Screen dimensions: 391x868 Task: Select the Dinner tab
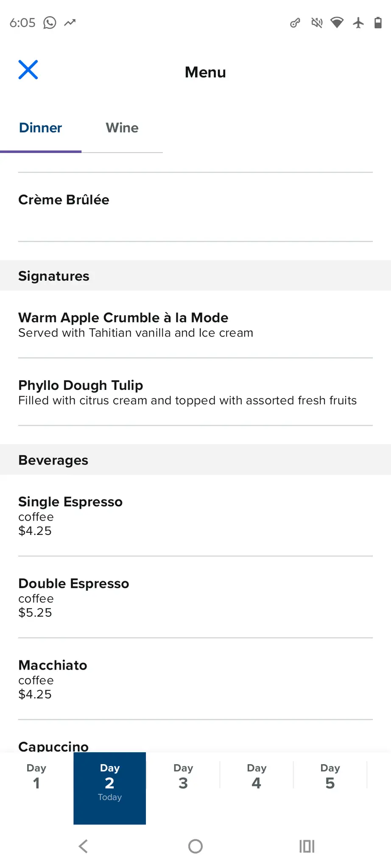41,128
